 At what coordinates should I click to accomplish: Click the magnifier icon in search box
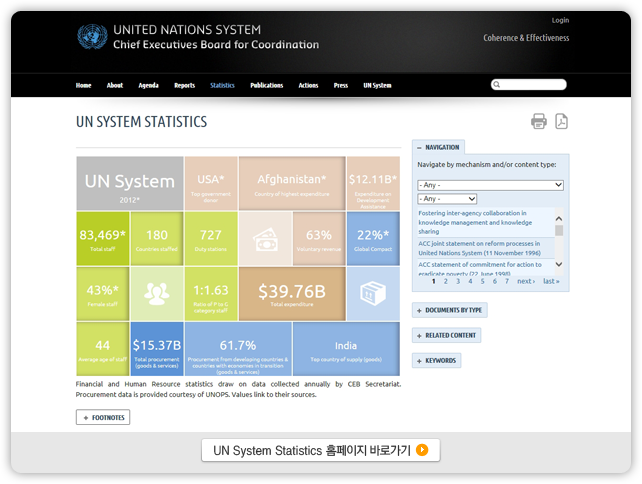497,85
